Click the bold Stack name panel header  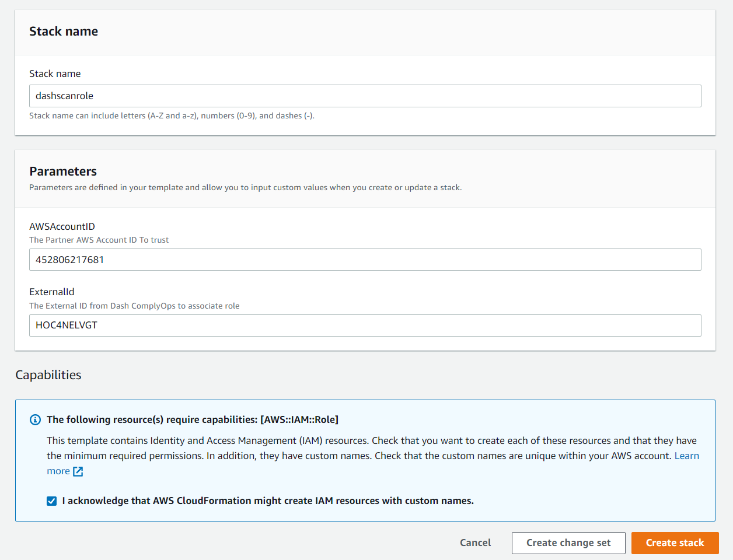(64, 32)
